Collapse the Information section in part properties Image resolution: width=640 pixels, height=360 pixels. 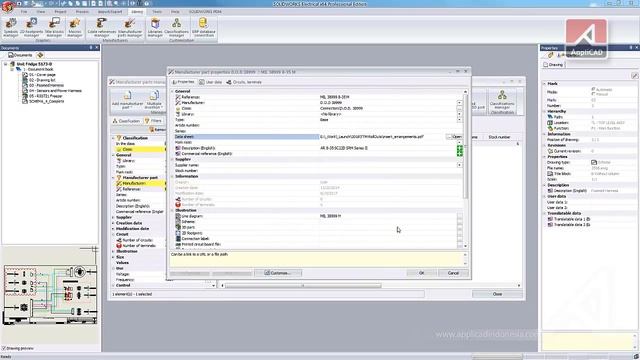click(x=172, y=176)
